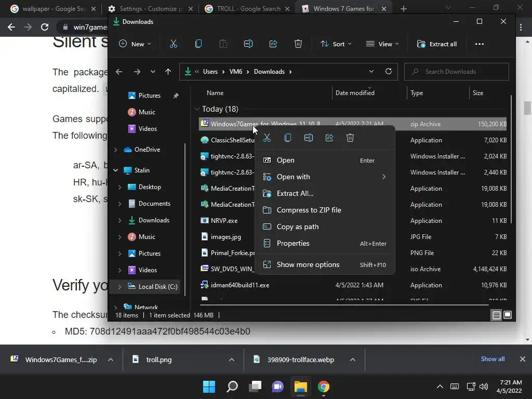Click the Rename icon in Explorer toolbar

pos(248,44)
